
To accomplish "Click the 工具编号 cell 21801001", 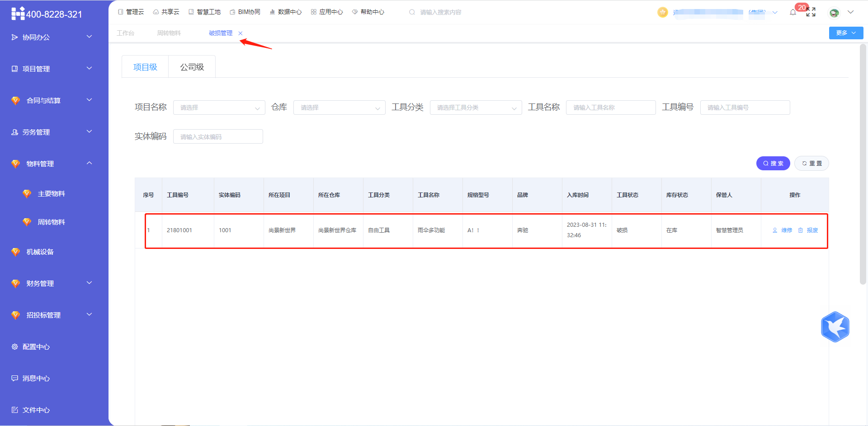I will point(179,230).
